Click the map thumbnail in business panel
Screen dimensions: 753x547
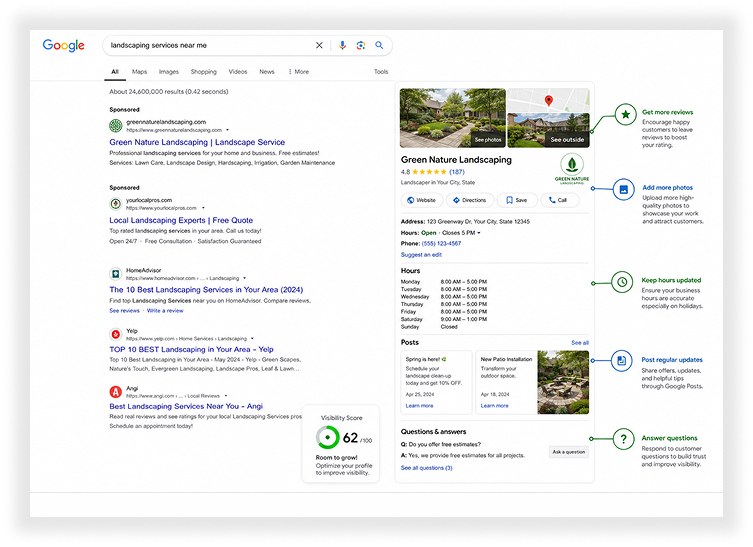(x=548, y=100)
